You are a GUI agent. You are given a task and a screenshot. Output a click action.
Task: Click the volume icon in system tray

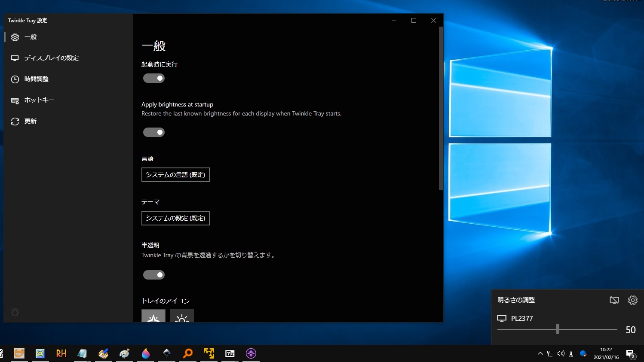[x=561, y=353]
